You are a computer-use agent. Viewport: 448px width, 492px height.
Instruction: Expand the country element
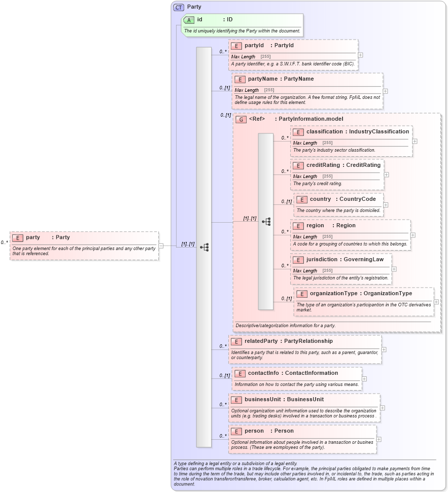pyautogui.click(x=386, y=205)
